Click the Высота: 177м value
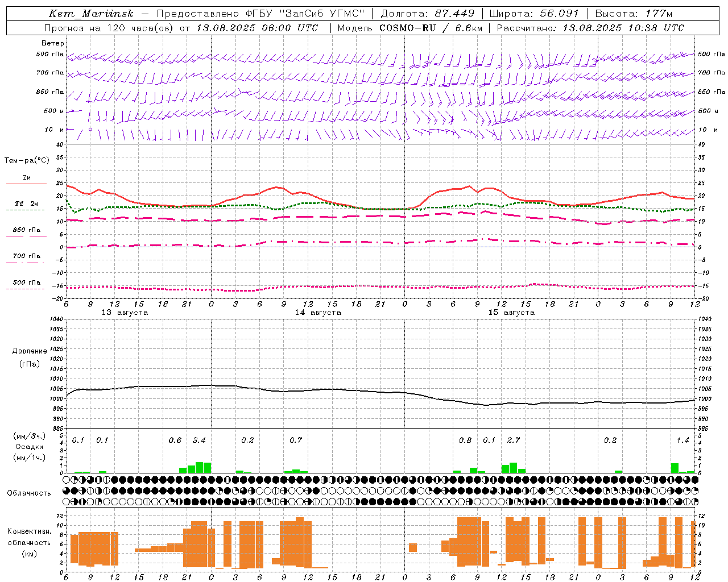This screenshot has height=582, width=728. (634, 14)
